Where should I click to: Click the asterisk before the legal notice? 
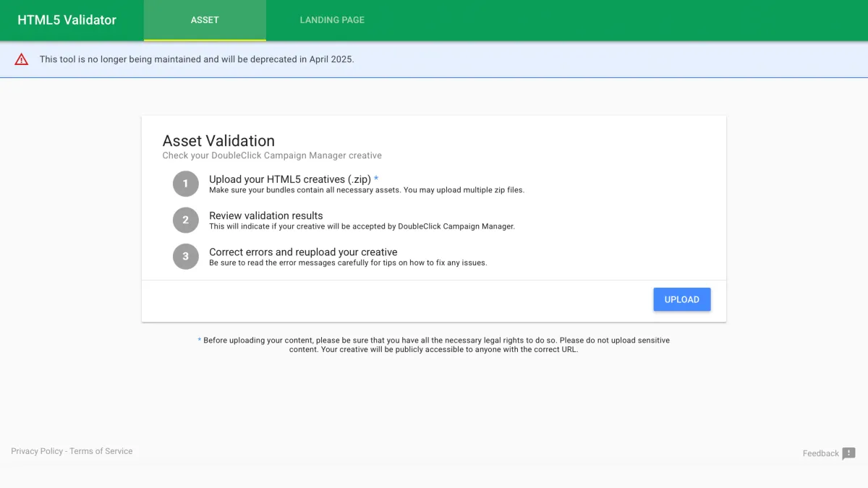pos(199,339)
